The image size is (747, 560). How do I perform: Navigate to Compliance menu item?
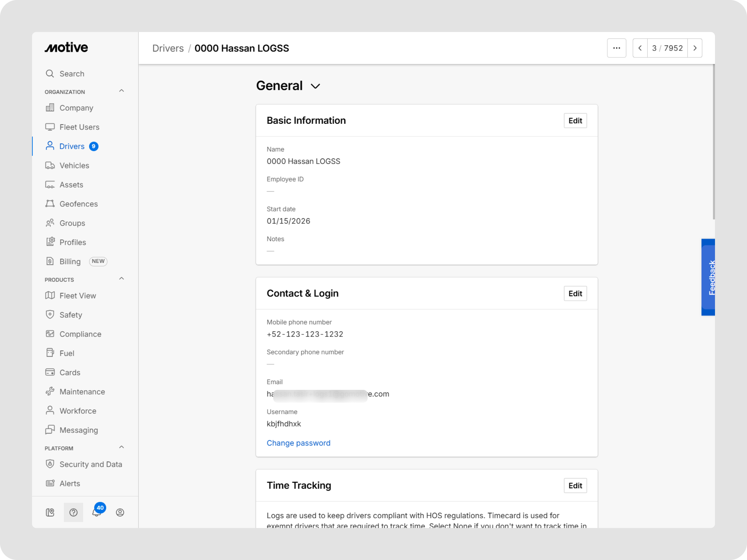click(80, 334)
